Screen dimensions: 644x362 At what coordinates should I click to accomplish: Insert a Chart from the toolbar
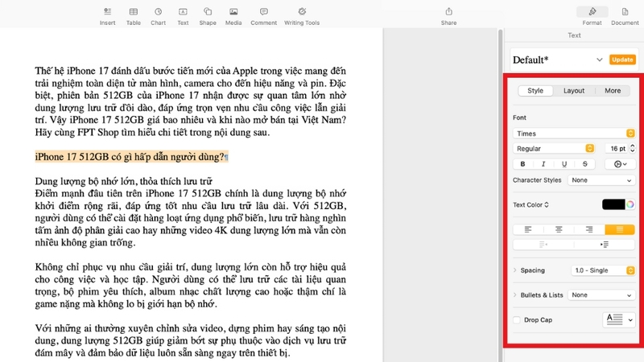158,16
